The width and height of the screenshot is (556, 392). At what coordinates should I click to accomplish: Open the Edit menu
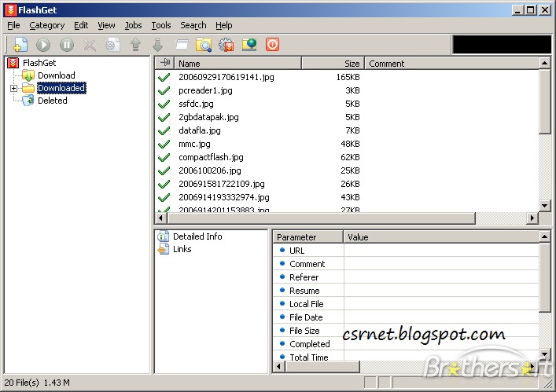point(81,25)
